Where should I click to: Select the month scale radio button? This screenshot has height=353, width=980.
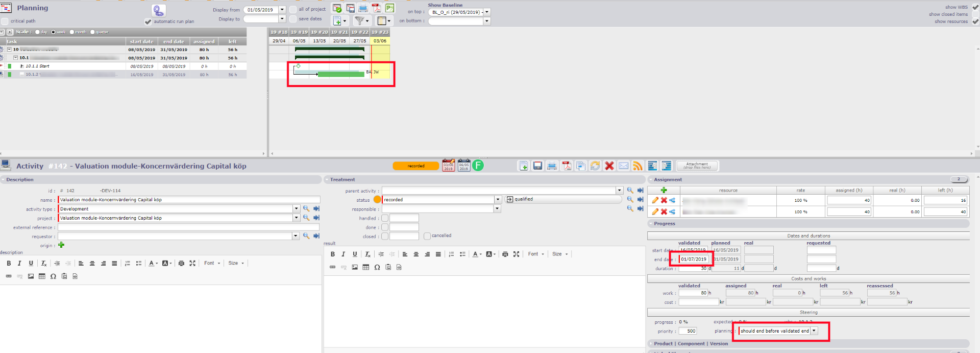tap(72, 32)
